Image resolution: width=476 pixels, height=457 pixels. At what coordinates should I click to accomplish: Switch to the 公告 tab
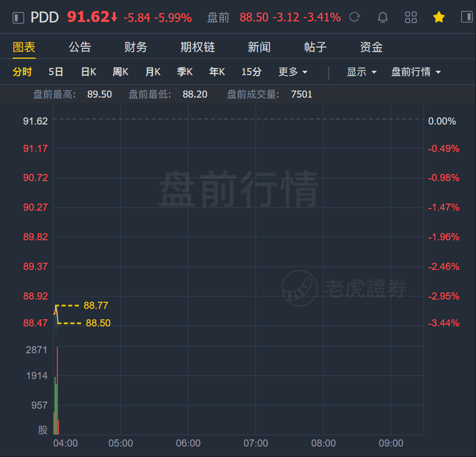pos(80,47)
